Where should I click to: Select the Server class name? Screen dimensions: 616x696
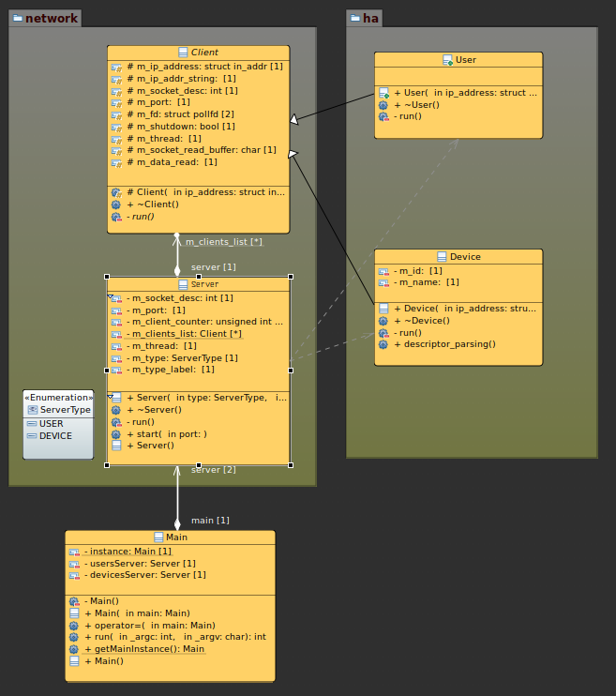tap(204, 284)
